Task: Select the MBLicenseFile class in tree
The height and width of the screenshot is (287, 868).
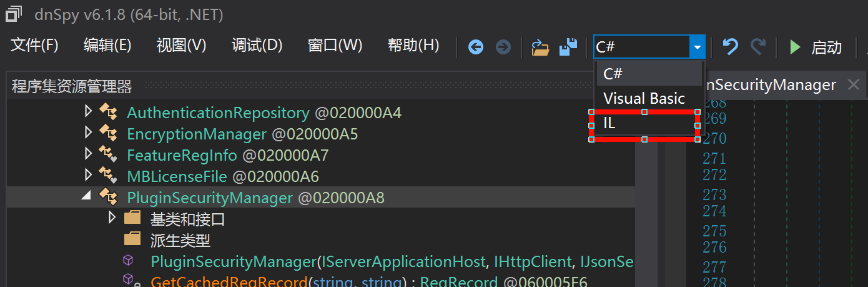Action: [177, 176]
